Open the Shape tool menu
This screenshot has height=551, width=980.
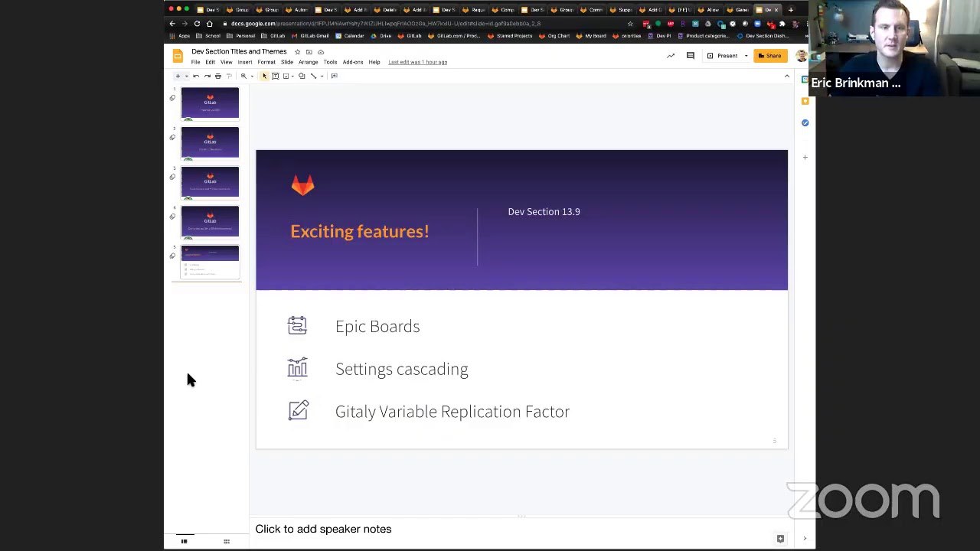tap(302, 76)
